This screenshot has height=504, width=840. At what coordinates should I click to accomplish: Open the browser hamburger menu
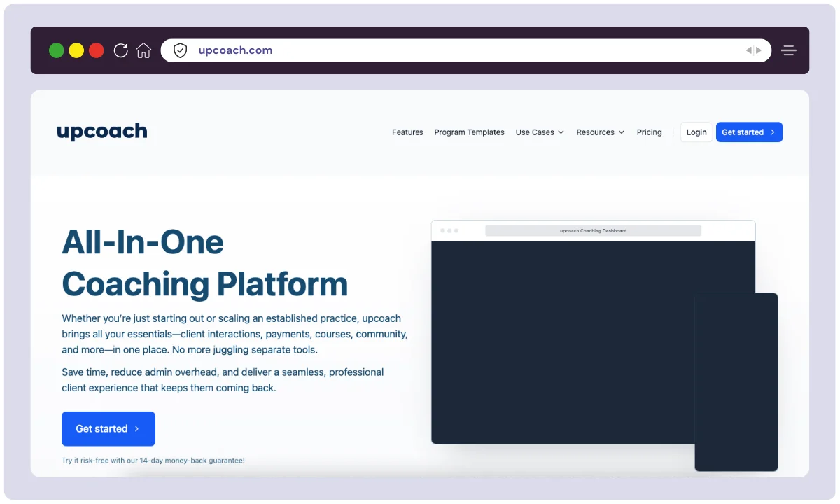coord(789,50)
